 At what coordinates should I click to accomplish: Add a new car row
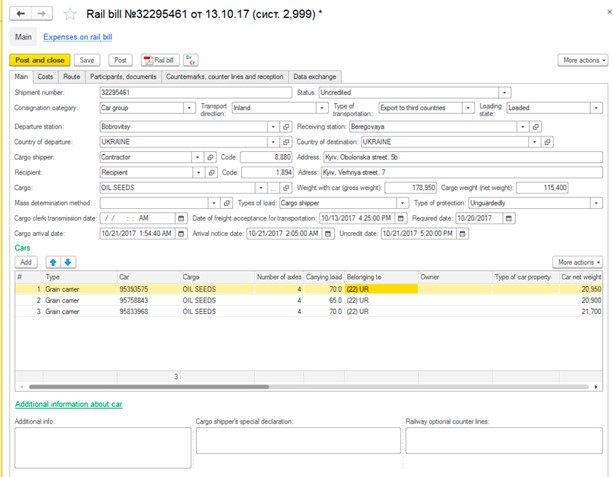coord(26,262)
